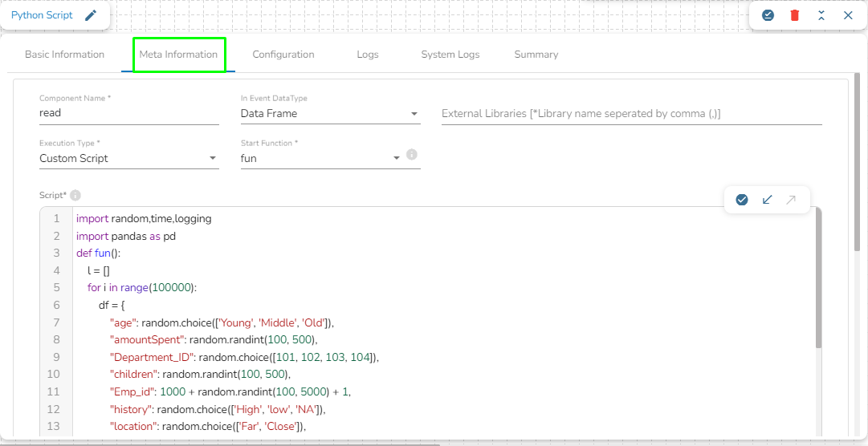Image resolution: width=868 pixels, height=446 pixels.
Task: Click the greyed up-right arrow icon above editor
Action: tap(791, 200)
